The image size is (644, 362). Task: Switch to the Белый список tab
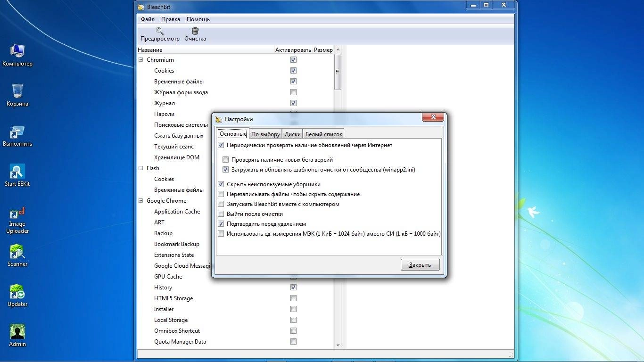(323, 134)
